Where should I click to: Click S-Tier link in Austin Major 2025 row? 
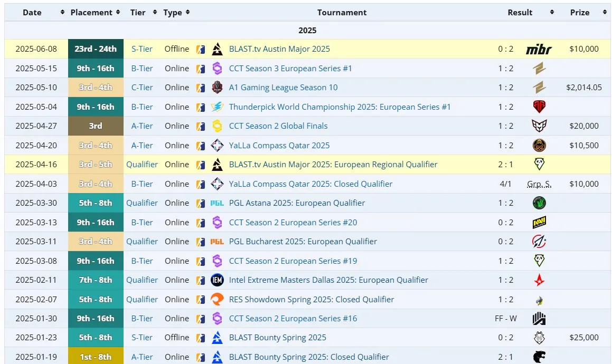142,49
